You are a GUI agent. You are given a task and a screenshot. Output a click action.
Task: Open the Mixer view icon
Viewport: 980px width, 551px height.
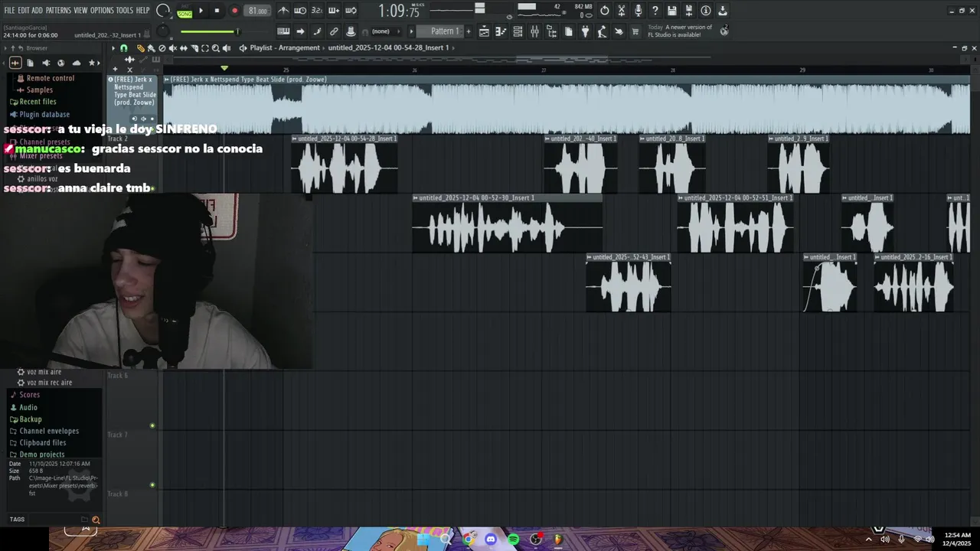(x=534, y=31)
